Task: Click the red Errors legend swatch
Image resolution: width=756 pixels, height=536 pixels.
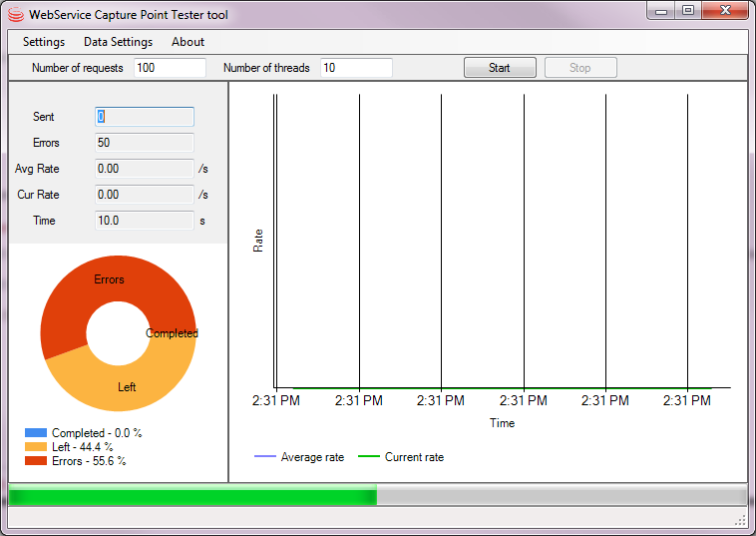Action: click(36, 461)
